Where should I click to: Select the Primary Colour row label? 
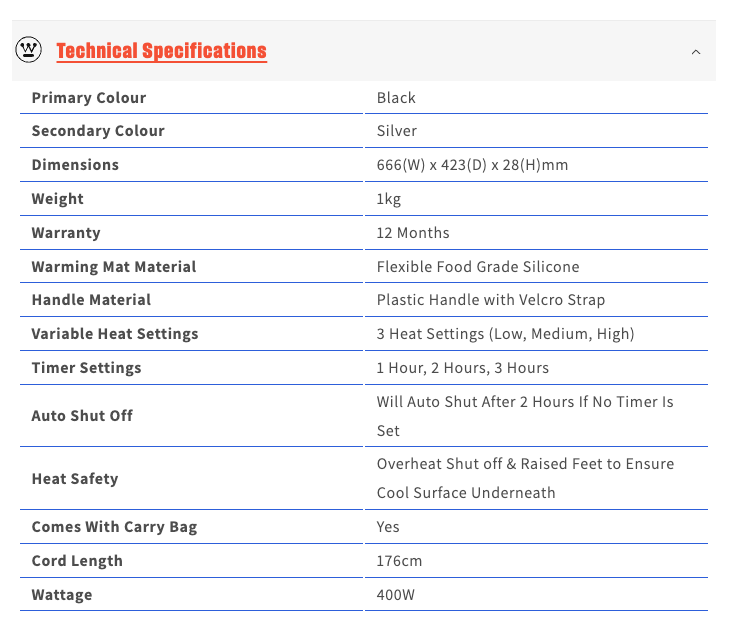pyautogui.click(x=89, y=98)
